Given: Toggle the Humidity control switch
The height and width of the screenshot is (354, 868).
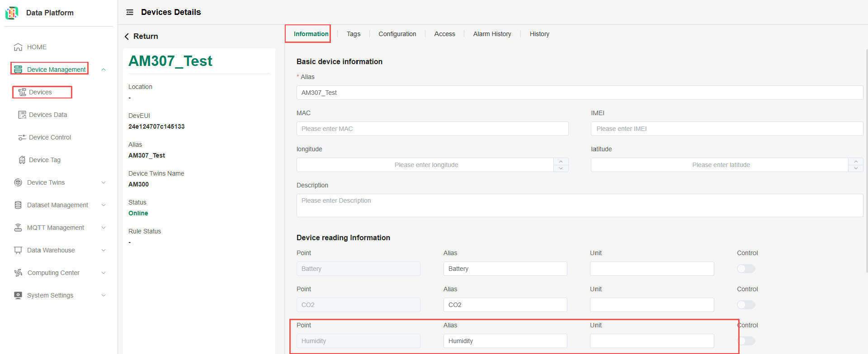Looking at the screenshot, I should 747,341.
